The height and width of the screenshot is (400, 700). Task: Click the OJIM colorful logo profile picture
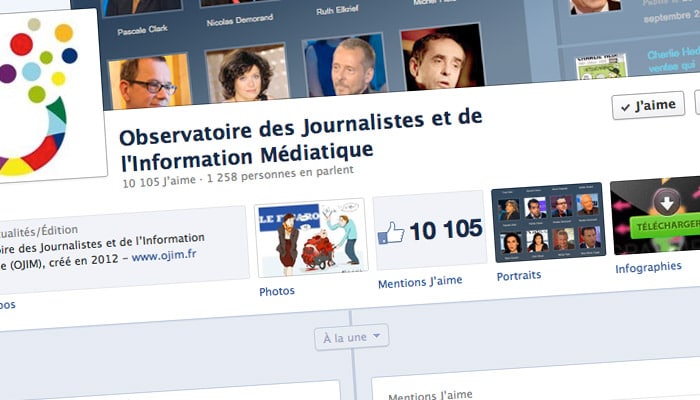[x=49, y=95]
